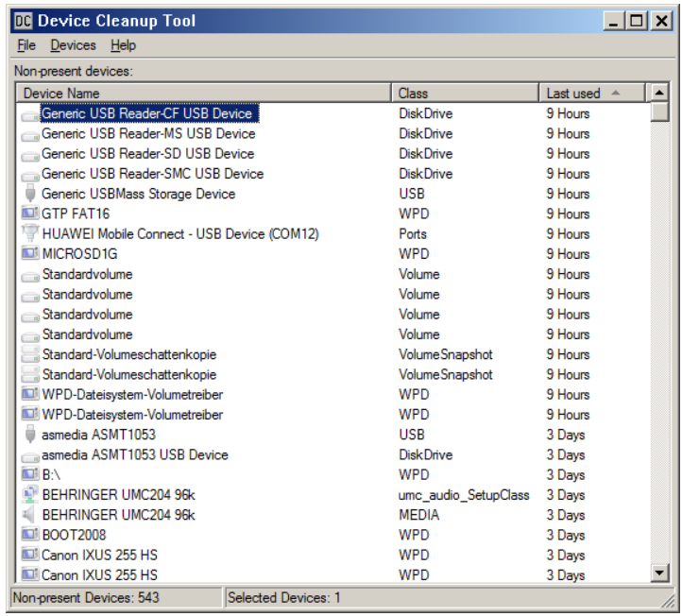Select the BOOT2008 device
This screenshot has width=682, height=616.
(x=74, y=535)
